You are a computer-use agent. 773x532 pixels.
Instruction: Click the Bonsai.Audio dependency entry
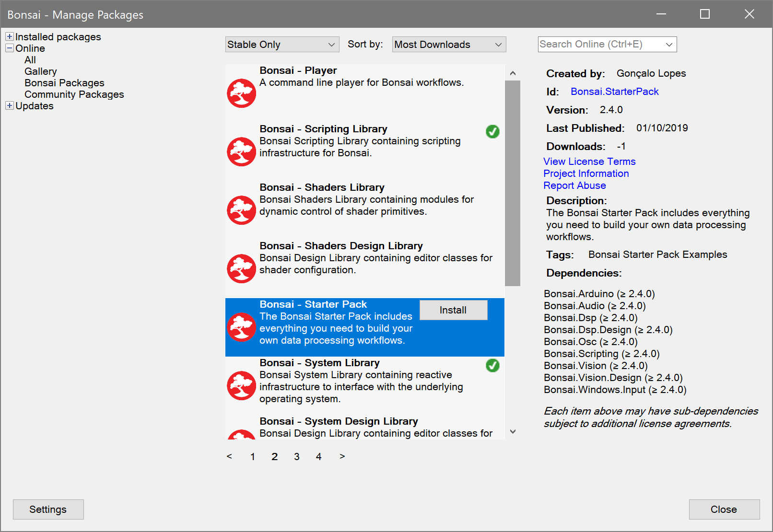coord(595,306)
